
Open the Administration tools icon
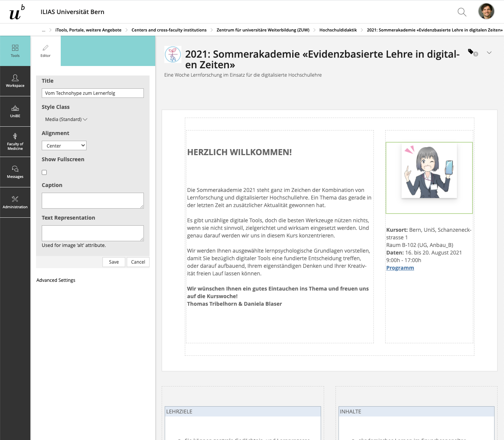click(x=15, y=202)
